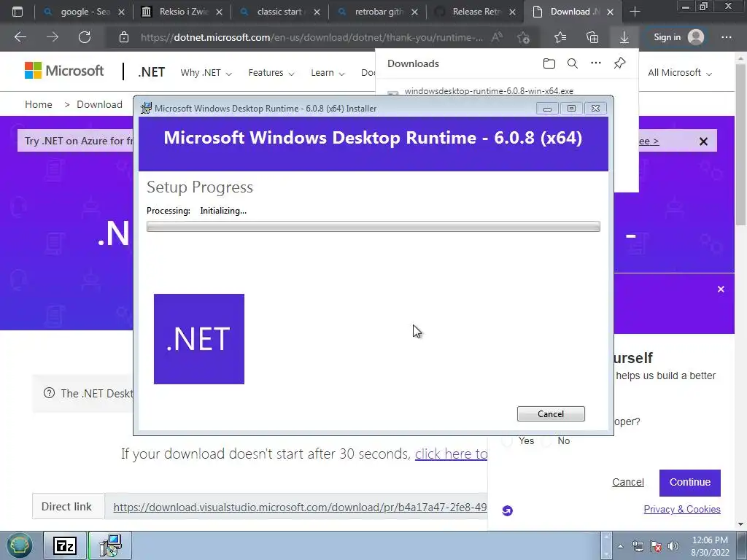Open the Windows Start orb

(20, 545)
